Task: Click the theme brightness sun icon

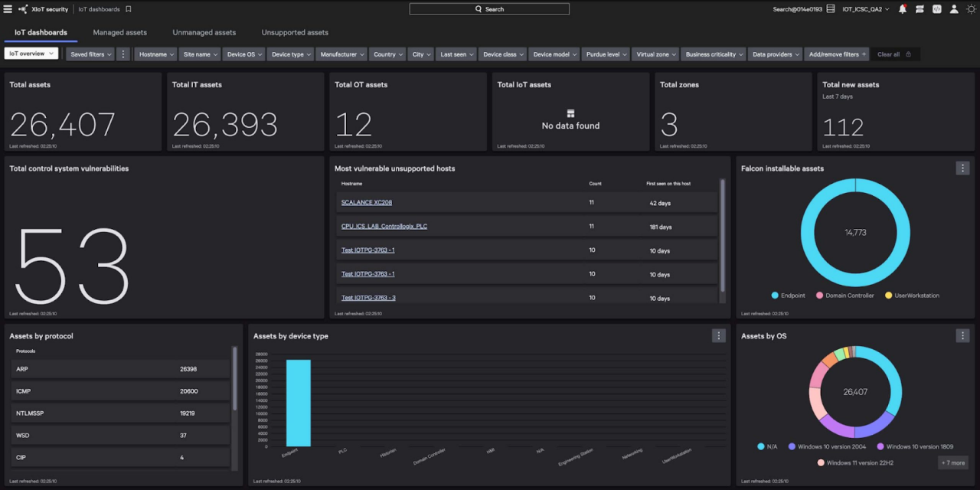Action: click(x=972, y=10)
